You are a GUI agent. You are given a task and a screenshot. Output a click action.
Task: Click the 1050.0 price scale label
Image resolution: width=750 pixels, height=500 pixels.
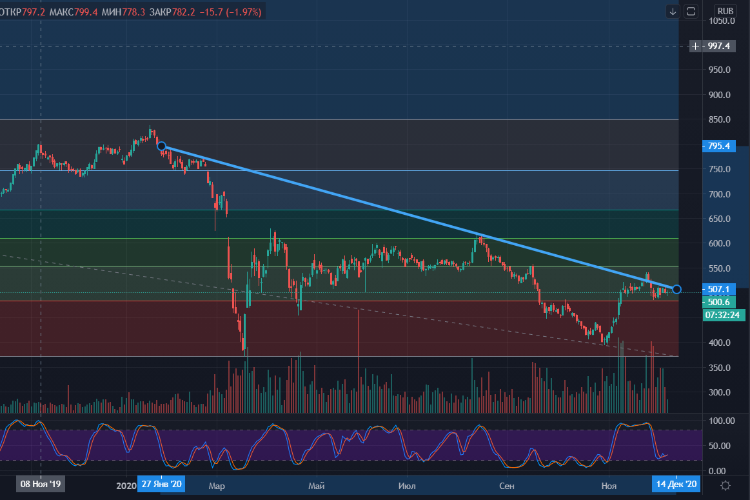[722, 21]
